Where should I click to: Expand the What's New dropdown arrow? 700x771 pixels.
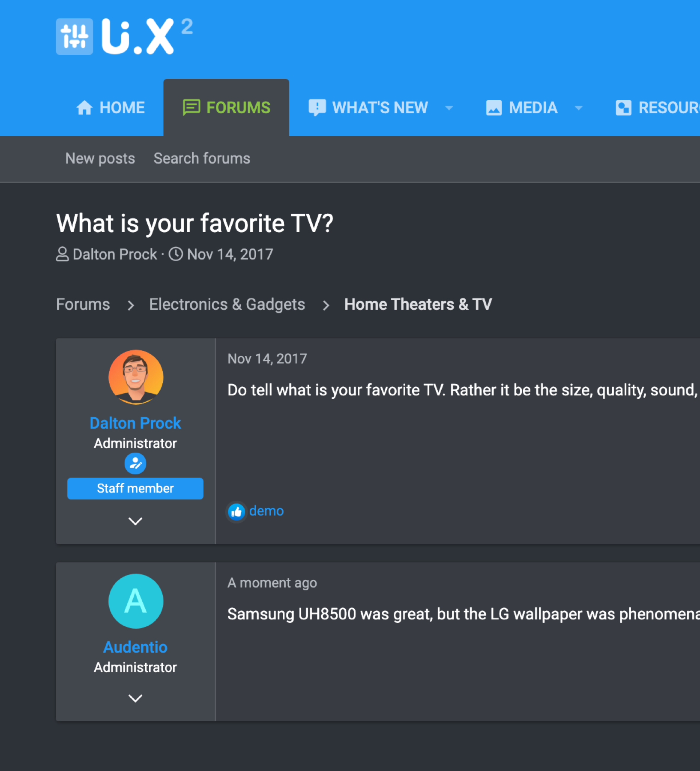tap(449, 108)
